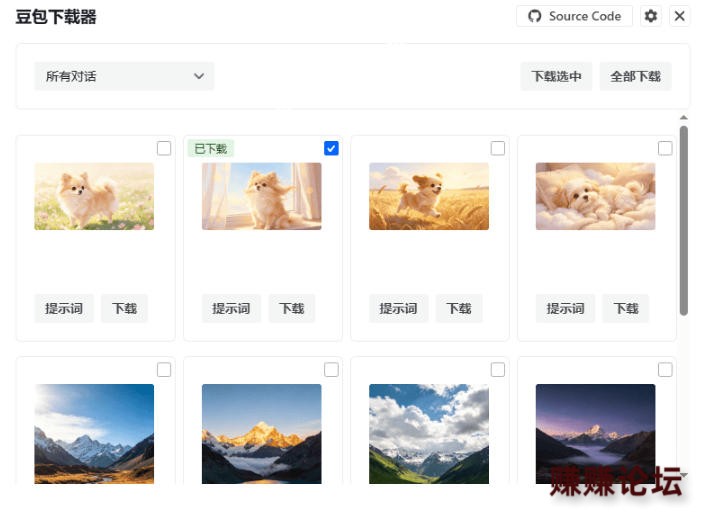Screen dimensions: 704x522
Task: Click 下载 under the cloud puppy image
Action: point(625,308)
